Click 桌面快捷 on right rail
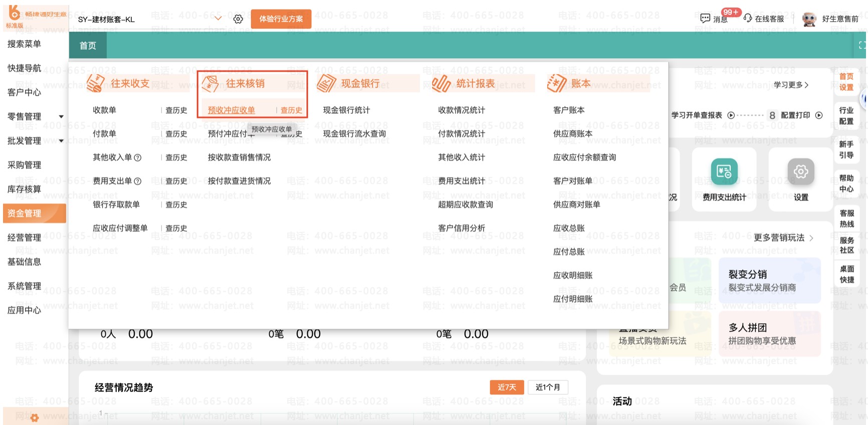The height and width of the screenshot is (425, 868). click(846, 274)
